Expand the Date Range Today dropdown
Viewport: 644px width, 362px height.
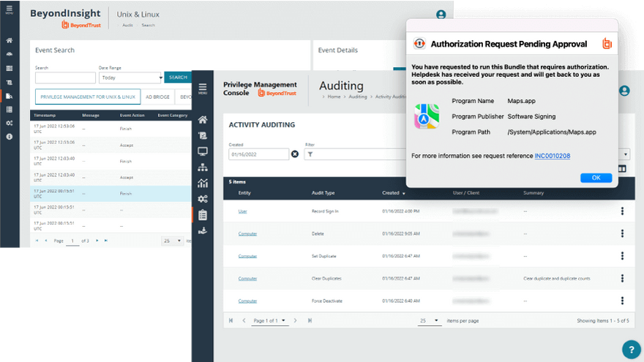pyautogui.click(x=130, y=78)
